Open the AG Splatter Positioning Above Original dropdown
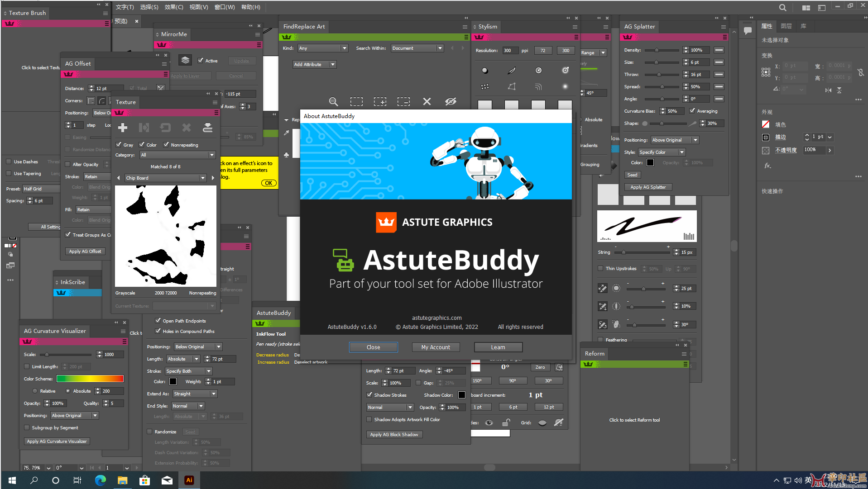868x489 pixels. pyautogui.click(x=675, y=140)
